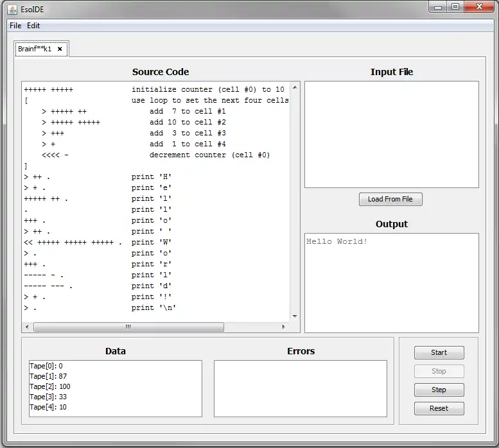Click the horizontal scrollbar right arrow

point(283,327)
